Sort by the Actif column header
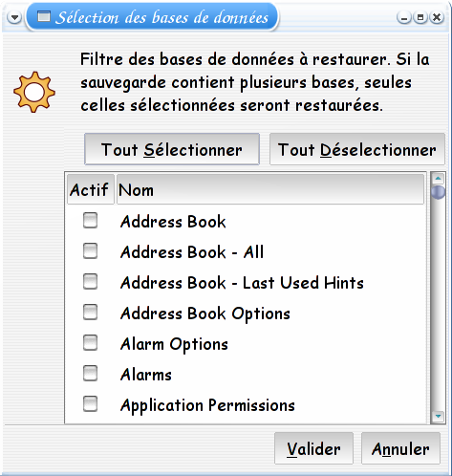 91,189
